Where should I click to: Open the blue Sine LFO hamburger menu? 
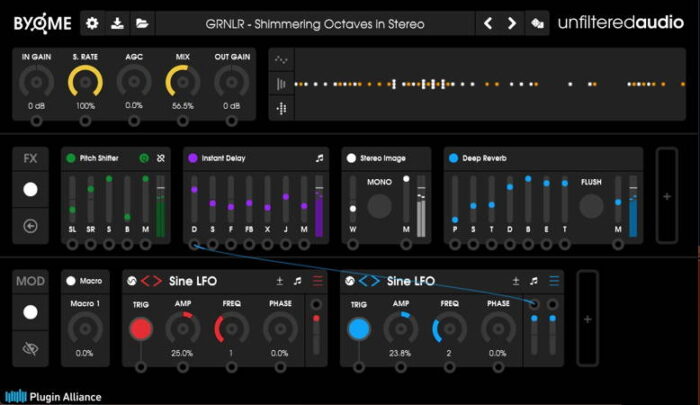[x=554, y=281]
